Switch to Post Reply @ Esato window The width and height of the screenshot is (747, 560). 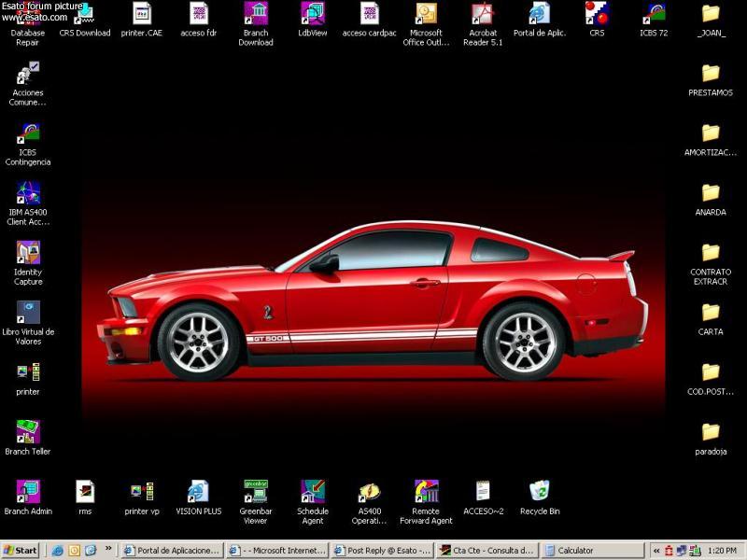tap(383, 551)
